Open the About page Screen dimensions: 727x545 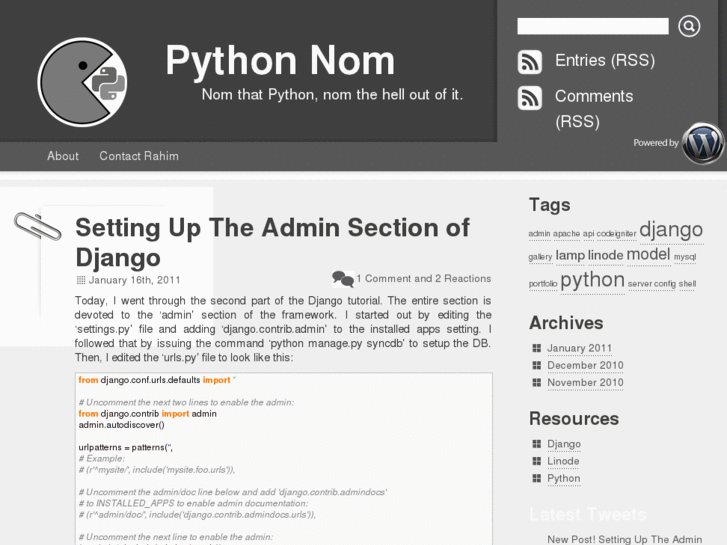(x=63, y=156)
